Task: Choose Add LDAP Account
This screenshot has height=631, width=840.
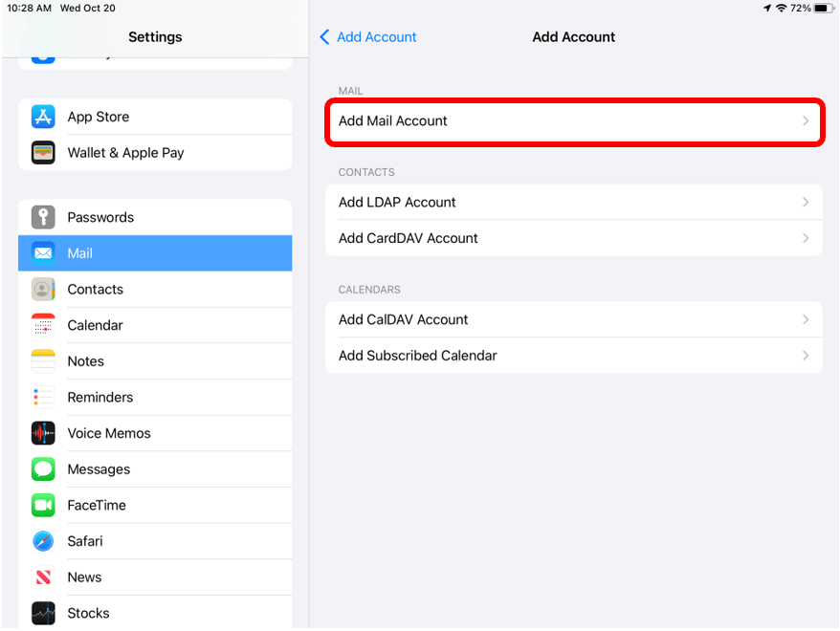Action: tap(574, 203)
